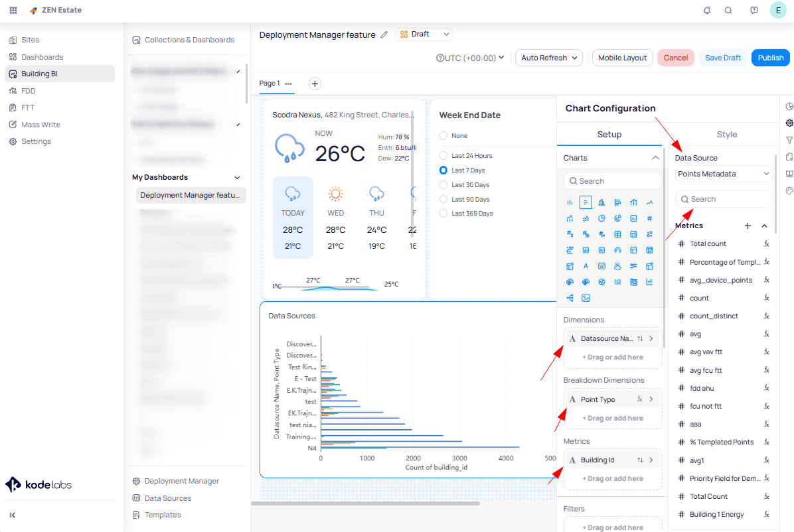Pick the image widget icon in Charts
Viewport: 794px width, 532px height.
(586, 299)
